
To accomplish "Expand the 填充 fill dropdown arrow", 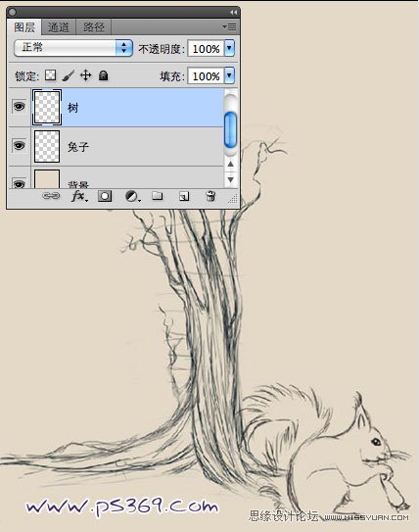I will pos(229,75).
